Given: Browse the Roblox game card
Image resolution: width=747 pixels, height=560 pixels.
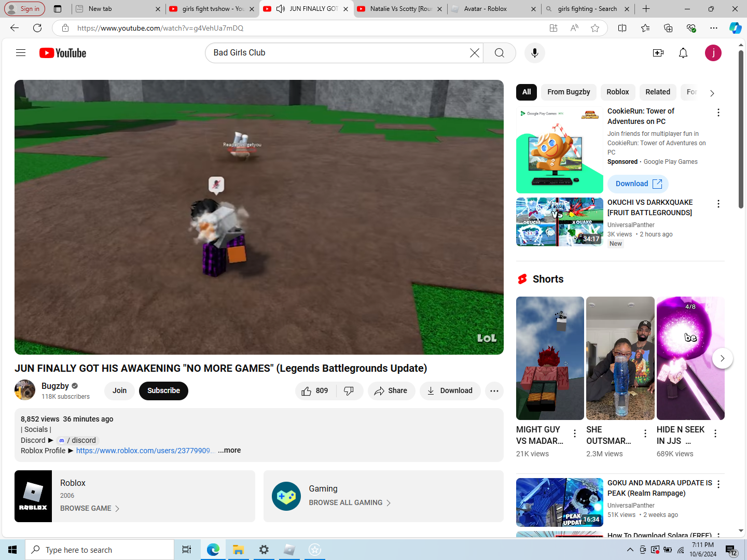Looking at the screenshot, I should point(135,496).
